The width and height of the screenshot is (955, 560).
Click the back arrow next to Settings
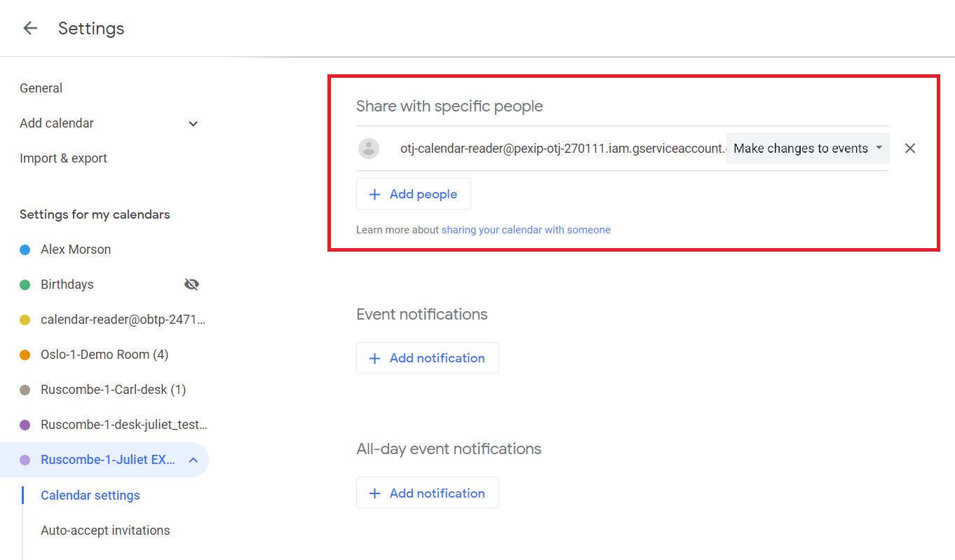30,28
